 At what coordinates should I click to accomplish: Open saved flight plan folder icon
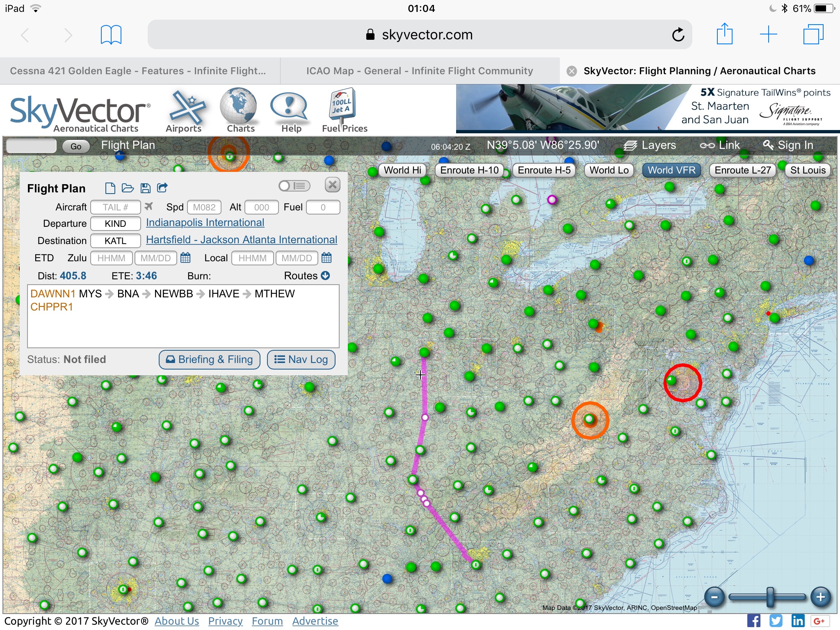point(128,188)
